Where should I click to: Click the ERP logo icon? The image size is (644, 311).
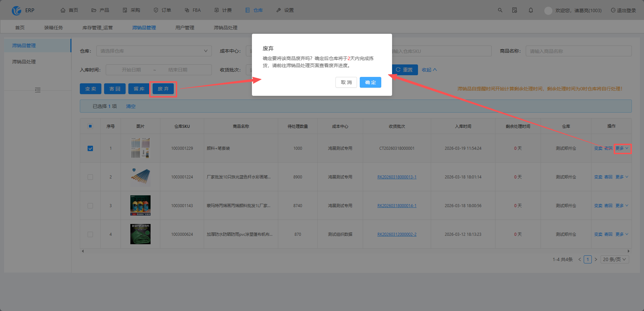pos(17,10)
